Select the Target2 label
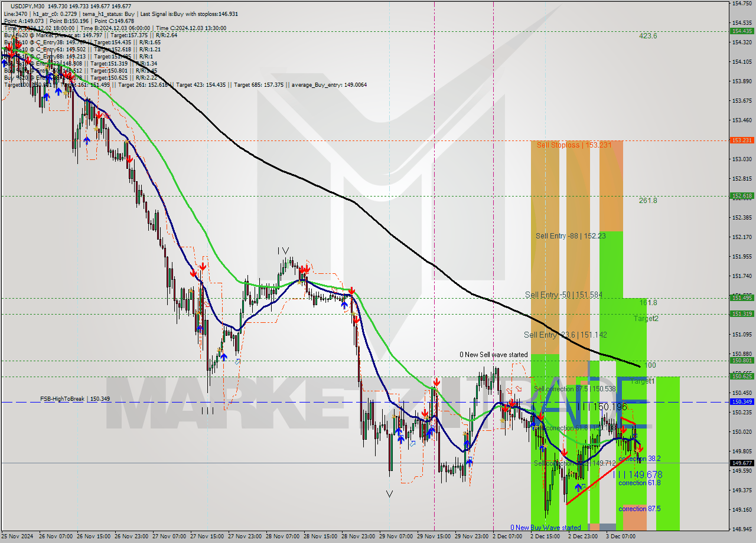This screenshot has height=543, width=756. pos(646,319)
